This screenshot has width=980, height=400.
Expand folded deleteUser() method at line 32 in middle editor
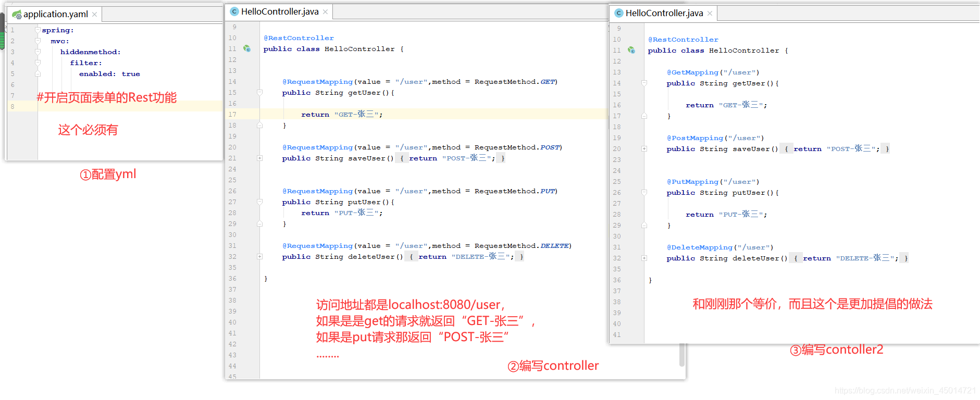tap(259, 257)
